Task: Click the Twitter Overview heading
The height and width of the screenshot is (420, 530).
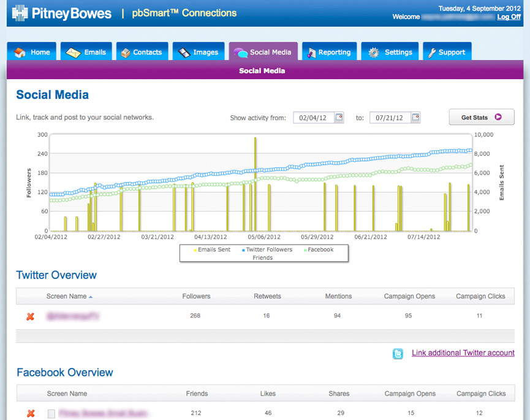Action: point(56,275)
